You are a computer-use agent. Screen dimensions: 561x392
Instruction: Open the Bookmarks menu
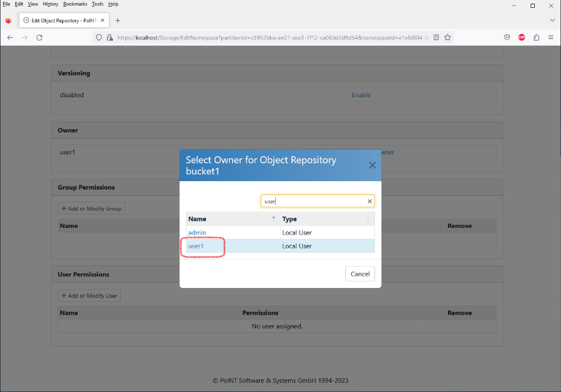75,4
